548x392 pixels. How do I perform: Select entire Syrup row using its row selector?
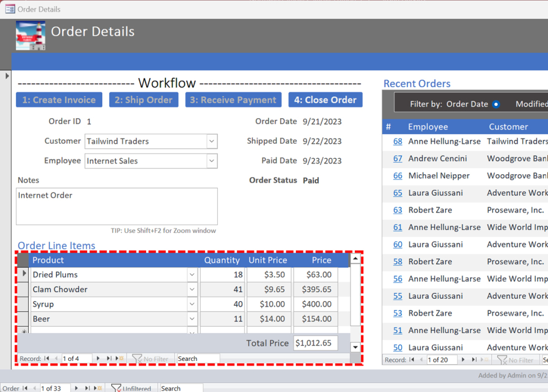coord(23,304)
